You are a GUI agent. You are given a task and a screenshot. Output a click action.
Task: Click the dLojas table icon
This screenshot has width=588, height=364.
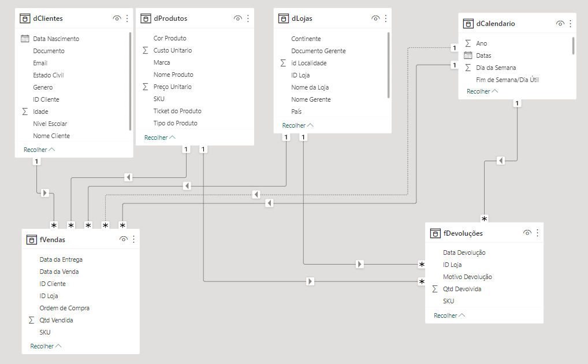284,18
